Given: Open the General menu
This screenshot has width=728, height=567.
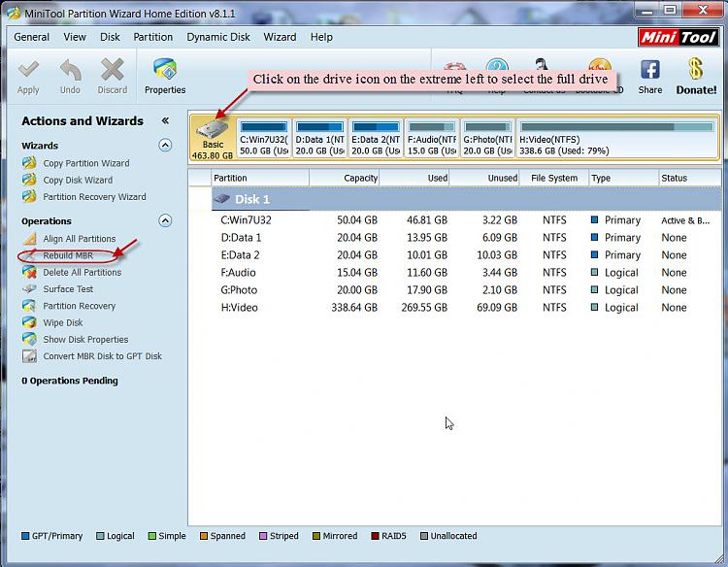Looking at the screenshot, I should 31,37.
